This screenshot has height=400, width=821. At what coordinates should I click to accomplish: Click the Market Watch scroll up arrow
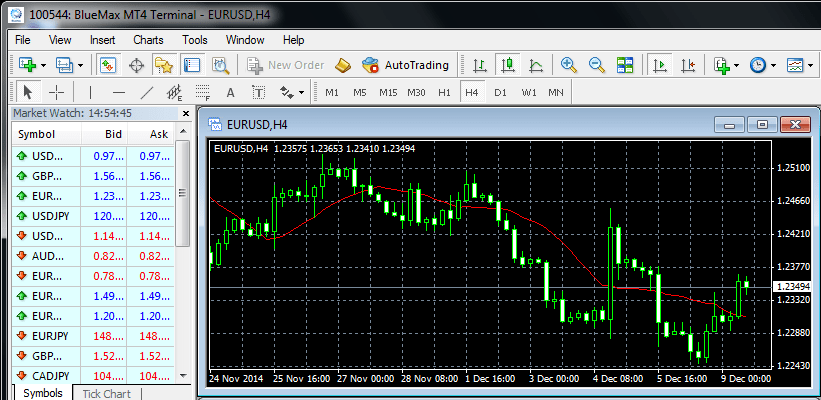coord(183,131)
